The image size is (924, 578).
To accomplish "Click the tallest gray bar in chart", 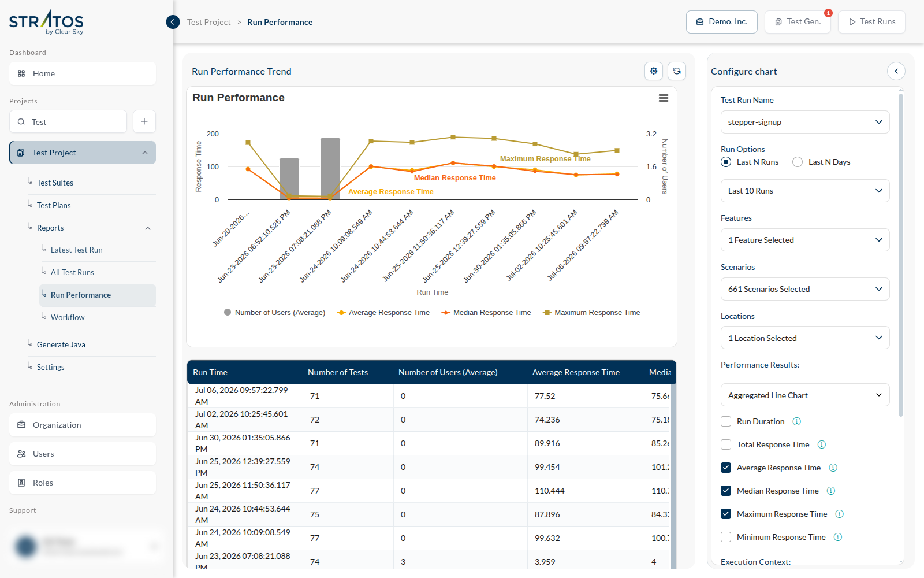I will [x=330, y=169].
